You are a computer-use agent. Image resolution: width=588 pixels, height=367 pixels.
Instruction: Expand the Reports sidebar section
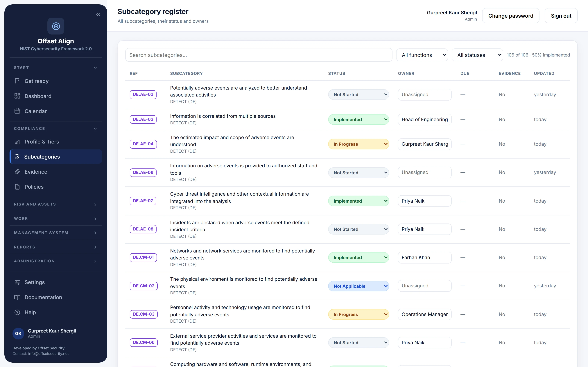(x=56, y=247)
